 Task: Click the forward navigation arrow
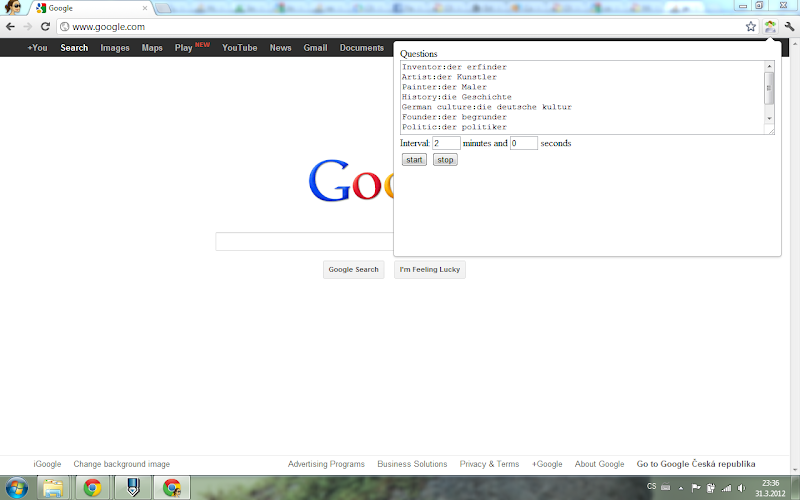pos(28,27)
